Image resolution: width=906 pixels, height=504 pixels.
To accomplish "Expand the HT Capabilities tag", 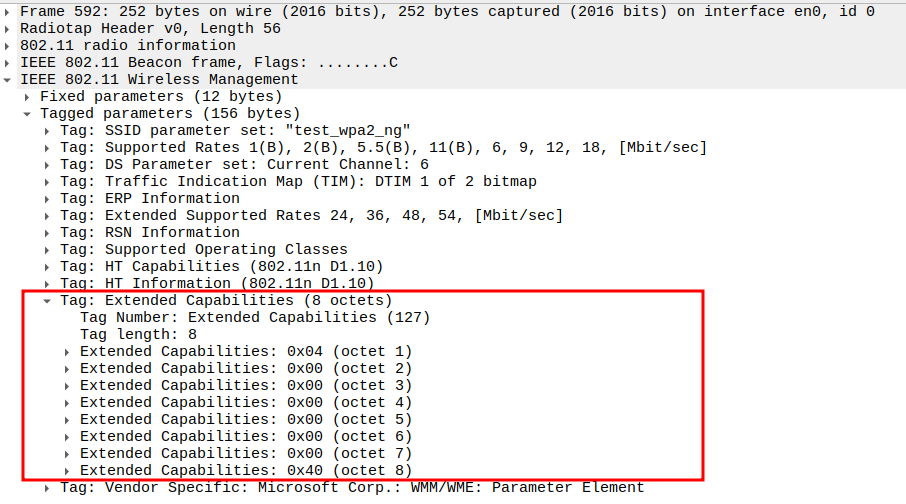I will (48, 267).
